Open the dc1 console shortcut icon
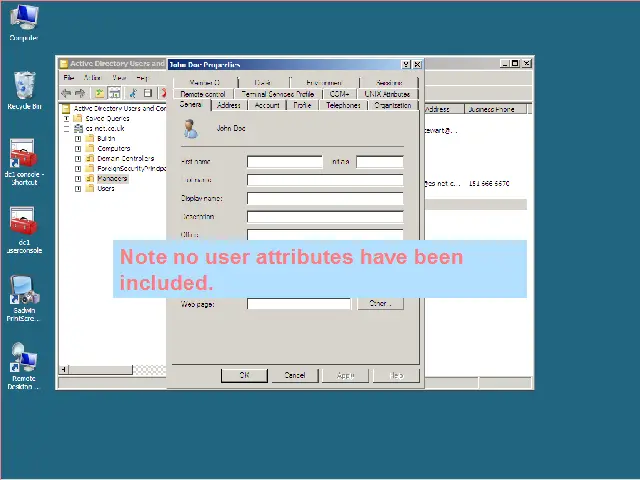Screen dimensions: 640x480 (x=23, y=153)
